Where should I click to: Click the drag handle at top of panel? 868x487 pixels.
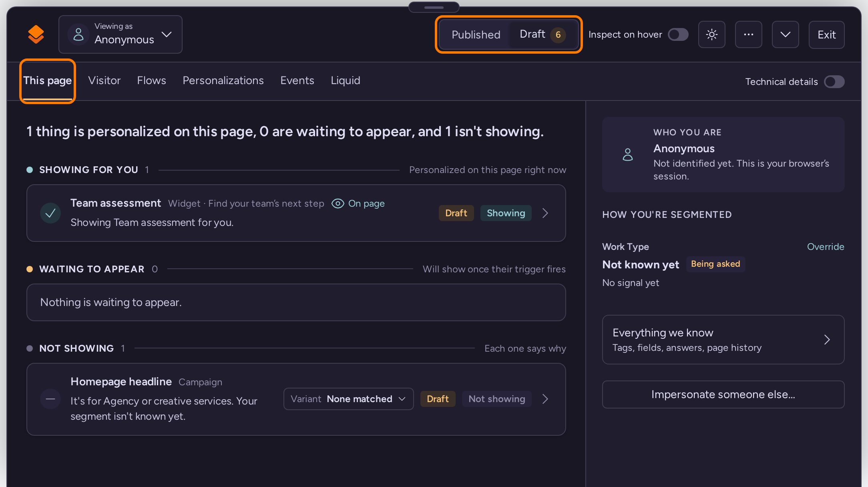[434, 7]
